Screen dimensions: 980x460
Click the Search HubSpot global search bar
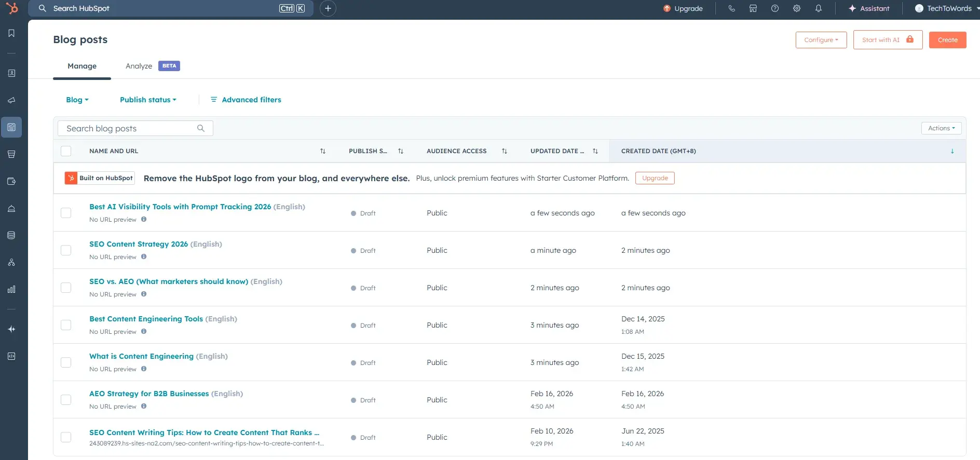point(171,8)
